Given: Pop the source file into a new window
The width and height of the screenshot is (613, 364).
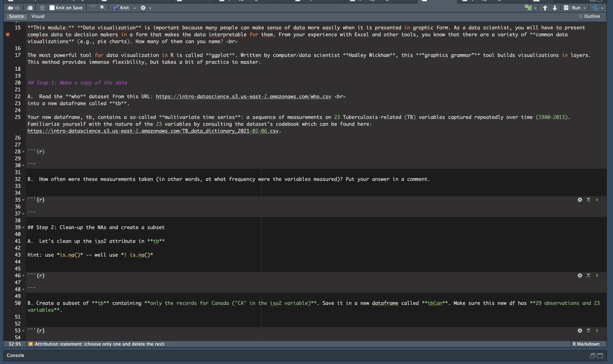Looking at the screenshot, I should pyautogui.click(x=29, y=8).
